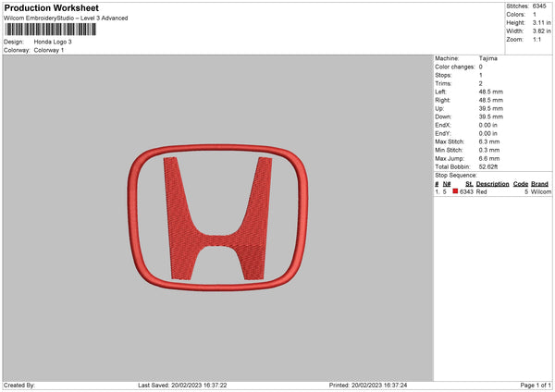This screenshot has width=555, height=392.
Task: Click the Height value 3.11 in
Action: coord(541,22)
